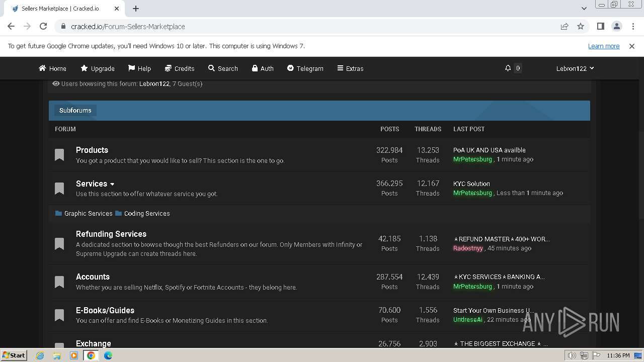Open MrPetersburg profile in Services row
This screenshot has width=644, height=362.
[x=472, y=193]
